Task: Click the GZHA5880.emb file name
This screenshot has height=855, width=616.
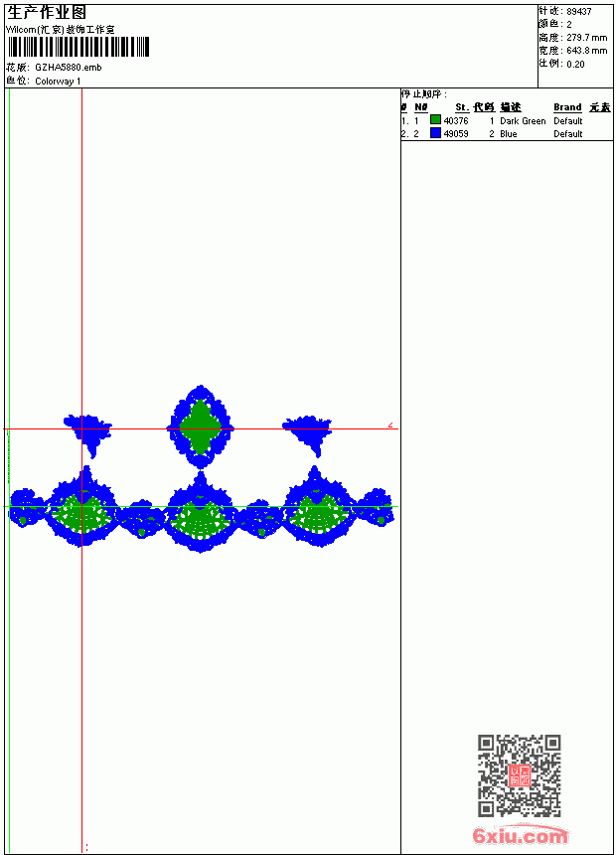Action: (x=69, y=68)
